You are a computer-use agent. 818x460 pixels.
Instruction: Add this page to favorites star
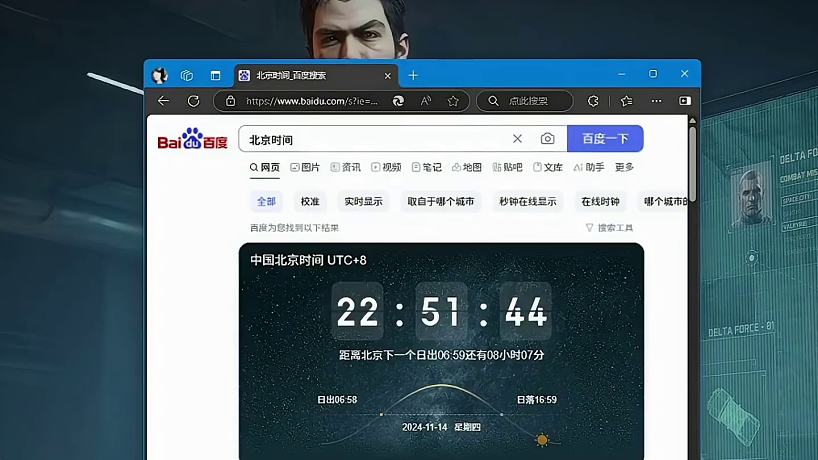click(x=453, y=101)
